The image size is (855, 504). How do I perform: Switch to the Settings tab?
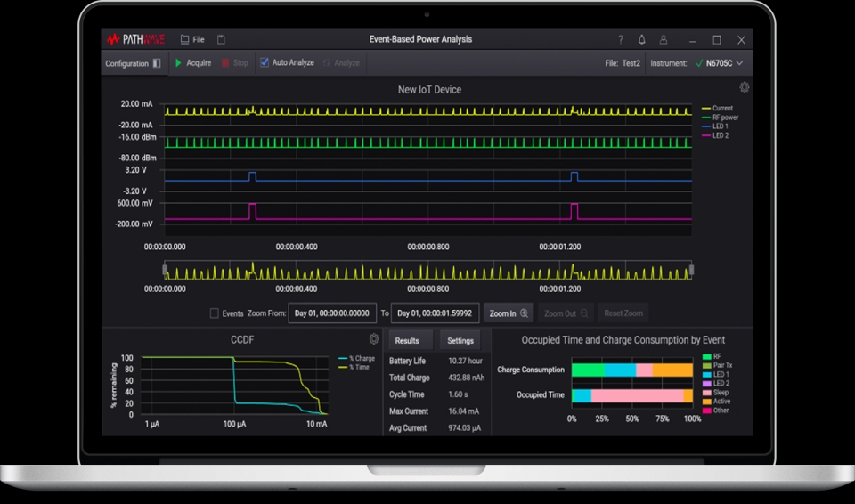460,340
